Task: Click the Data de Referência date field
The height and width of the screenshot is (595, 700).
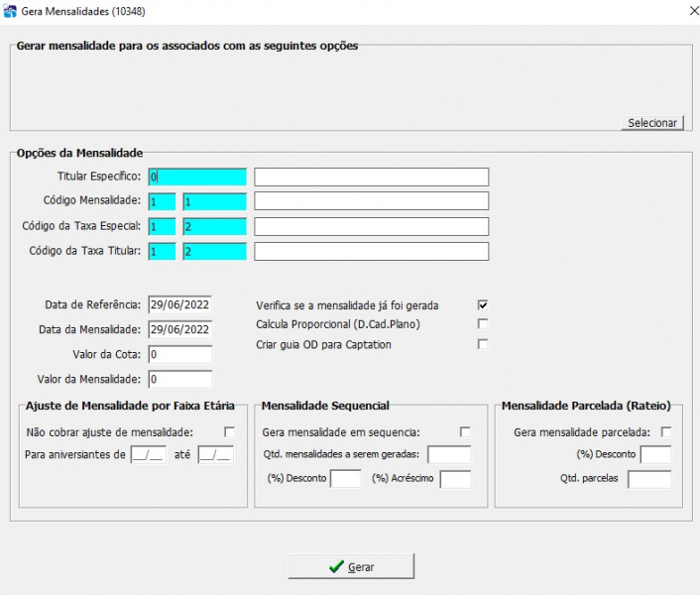Action: click(x=179, y=304)
